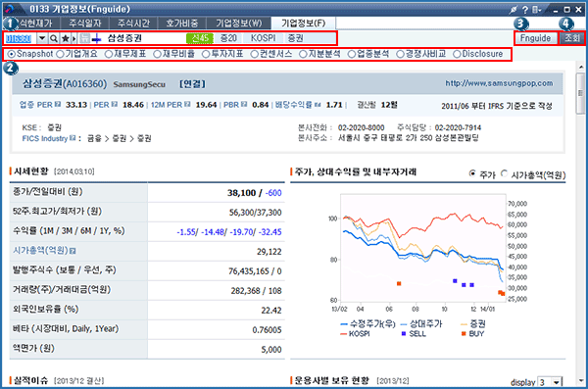This screenshot has width=588, height=389.
Task: Expand the small arrow next to star
Action: point(73,38)
